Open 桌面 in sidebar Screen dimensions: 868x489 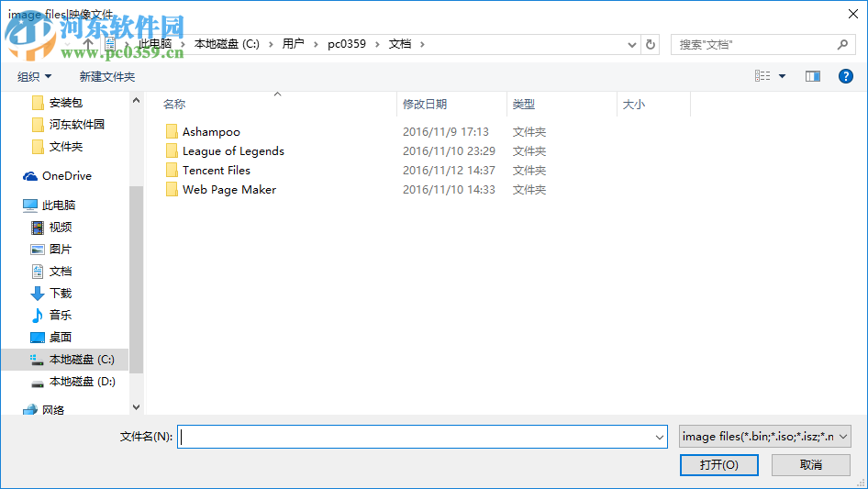tap(51, 338)
